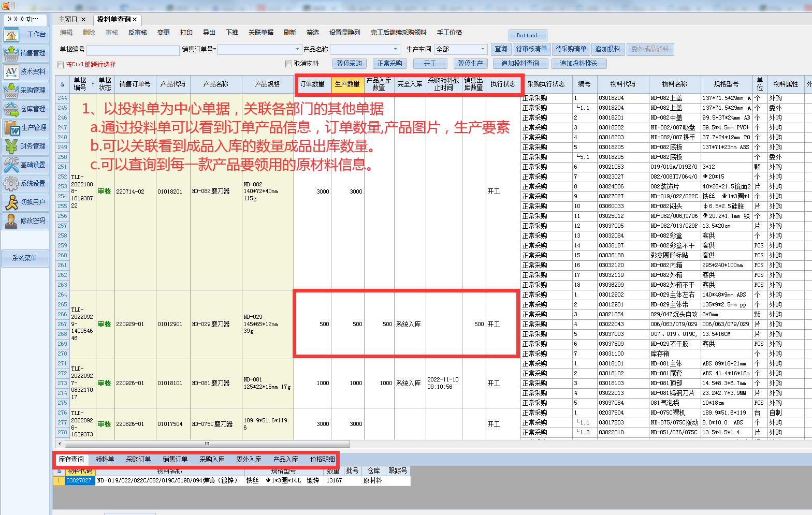Image resolution: width=812 pixels, height=515 pixels.
Task: Click the 追加投料查询 button
Action: tap(520, 64)
